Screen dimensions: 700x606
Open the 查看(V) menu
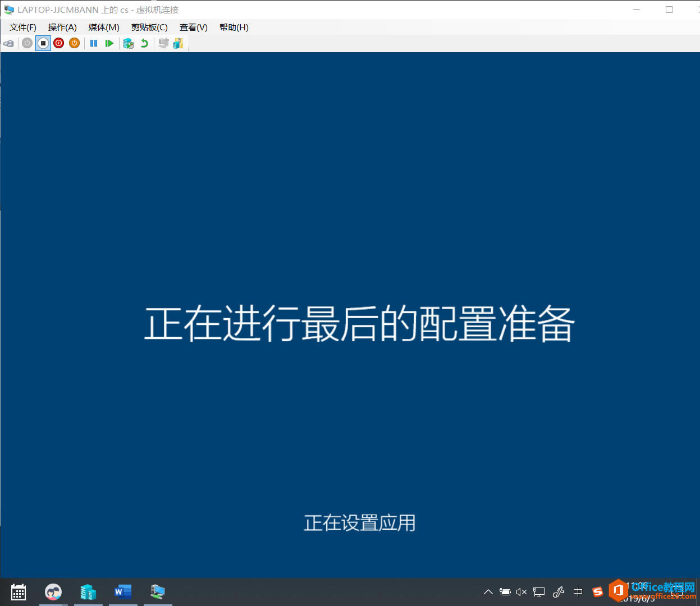[x=194, y=27]
